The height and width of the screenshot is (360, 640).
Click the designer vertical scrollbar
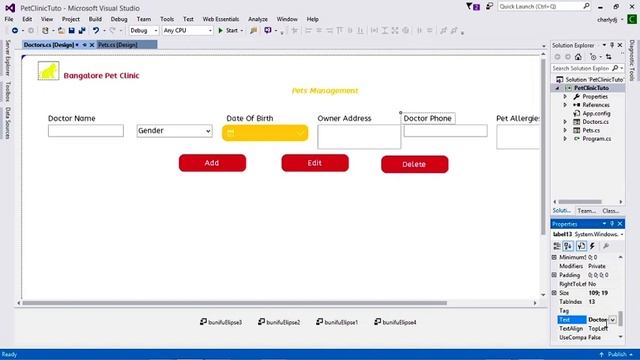543,147
